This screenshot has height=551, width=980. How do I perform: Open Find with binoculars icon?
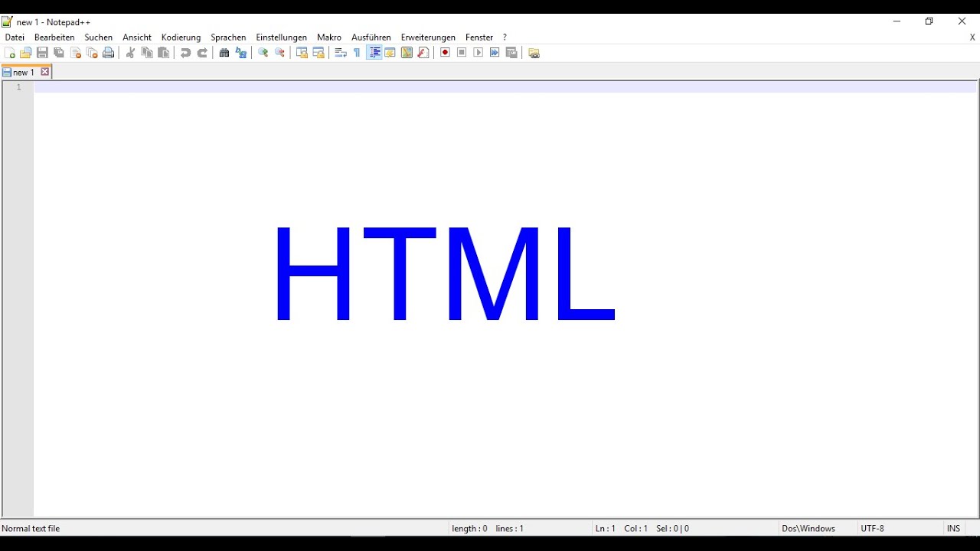point(224,53)
